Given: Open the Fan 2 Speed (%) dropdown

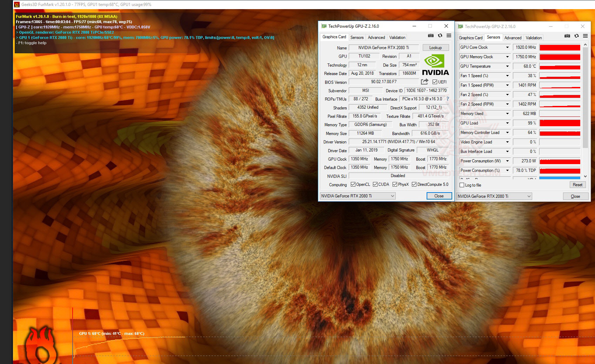Looking at the screenshot, I should click(x=507, y=95).
